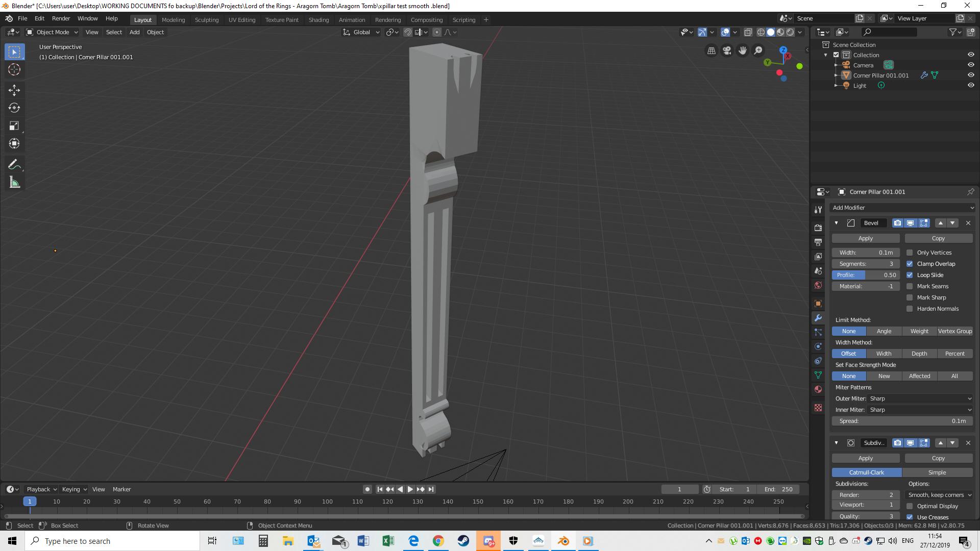
Task: Click the End frame field
Action: 778,489
